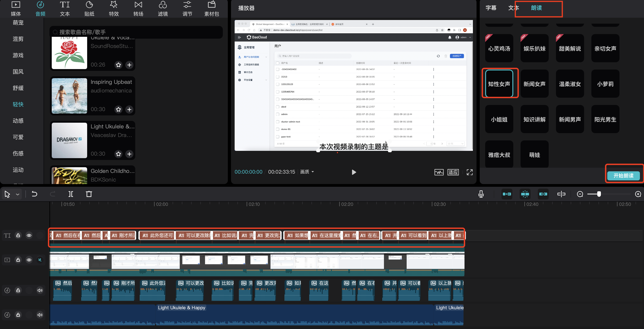Screen dimensions: 644x329
Task: Choose the 阳光男生 voice
Action: (605, 119)
